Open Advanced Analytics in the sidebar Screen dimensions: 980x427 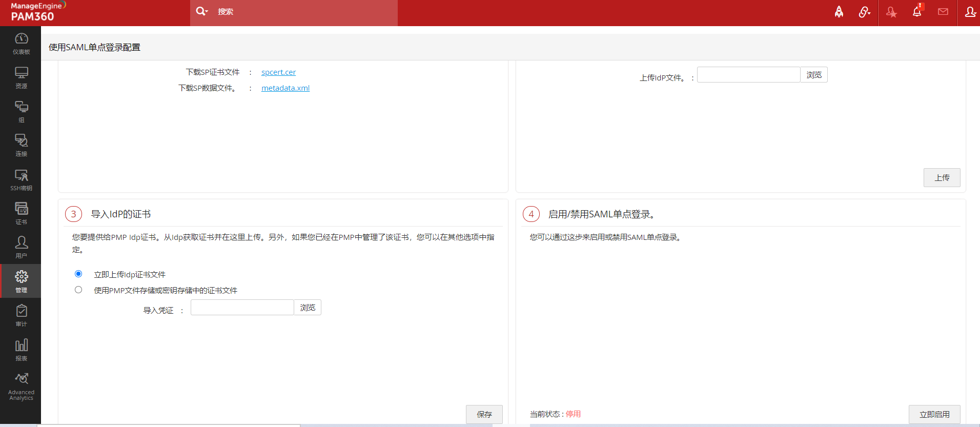21,387
